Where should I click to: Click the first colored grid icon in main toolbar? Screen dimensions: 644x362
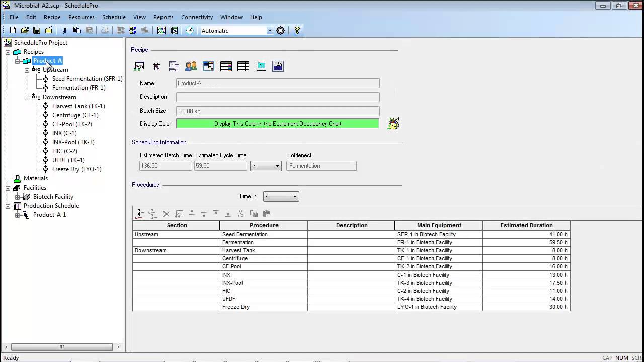pos(162,31)
